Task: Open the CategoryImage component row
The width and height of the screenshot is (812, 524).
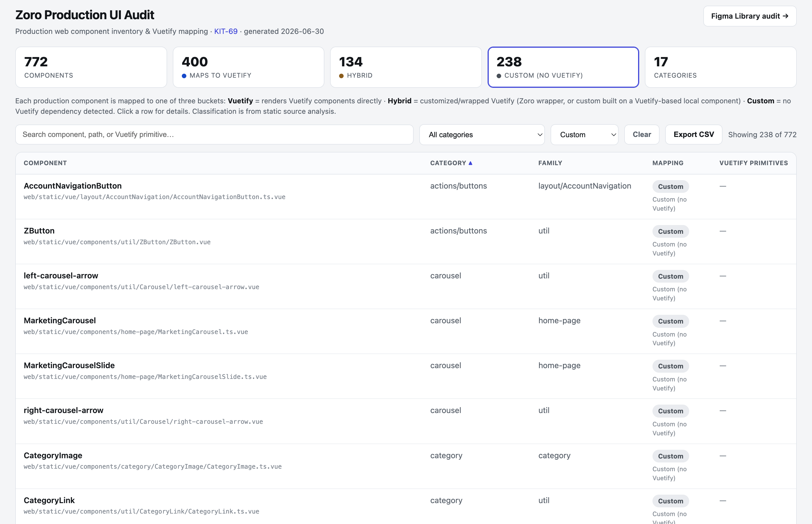Action: pos(406,466)
